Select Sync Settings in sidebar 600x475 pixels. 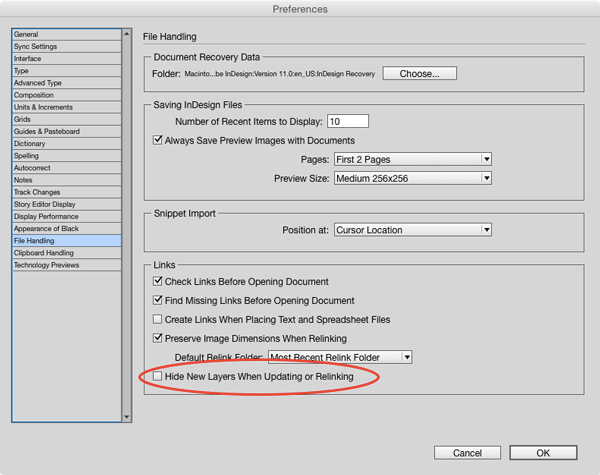[67, 47]
